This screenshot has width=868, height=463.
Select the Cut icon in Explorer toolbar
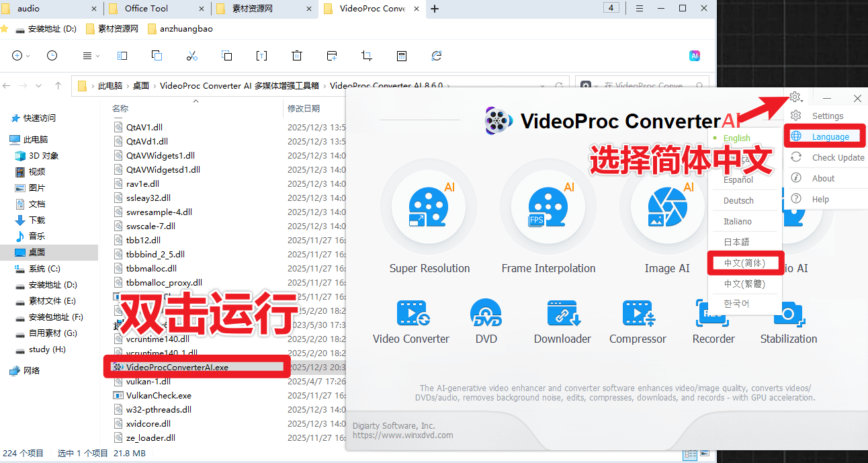tap(191, 56)
